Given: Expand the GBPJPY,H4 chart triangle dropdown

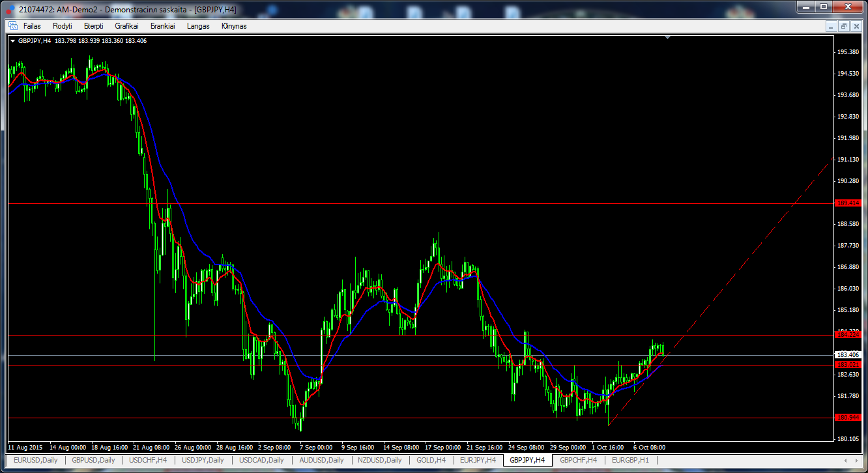Looking at the screenshot, I should pos(13,41).
